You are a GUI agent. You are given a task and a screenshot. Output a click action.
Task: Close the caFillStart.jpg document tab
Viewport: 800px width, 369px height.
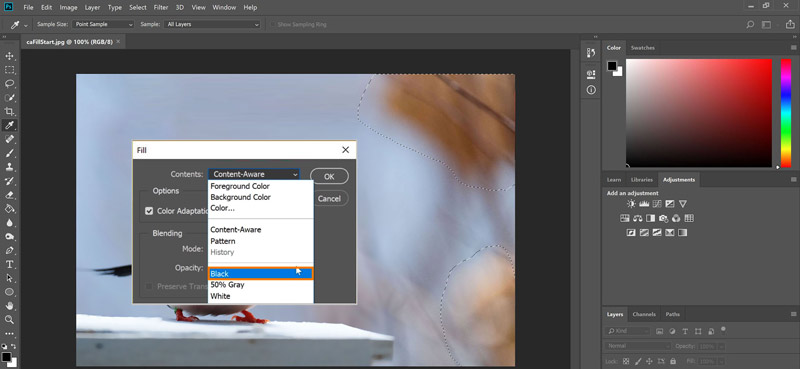pos(118,41)
